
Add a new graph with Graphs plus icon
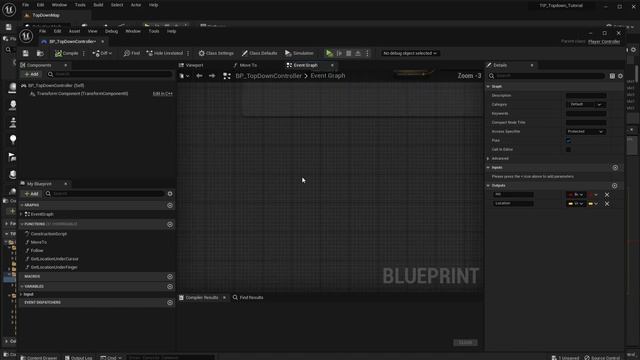pos(170,205)
